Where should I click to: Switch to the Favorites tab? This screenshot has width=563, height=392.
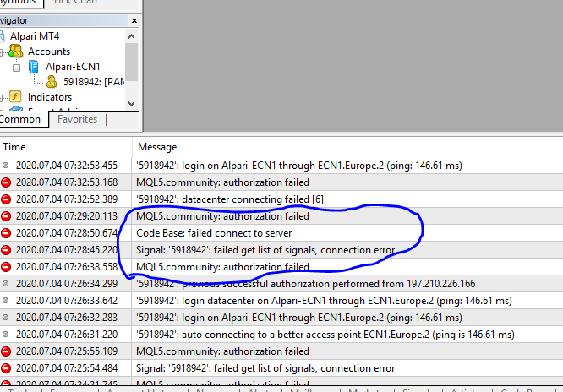pyautogui.click(x=77, y=119)
